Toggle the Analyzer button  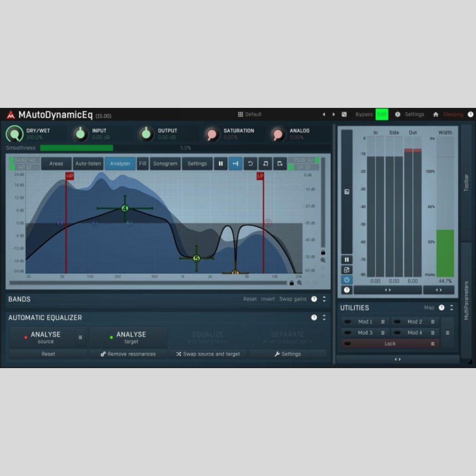[120, 163]
